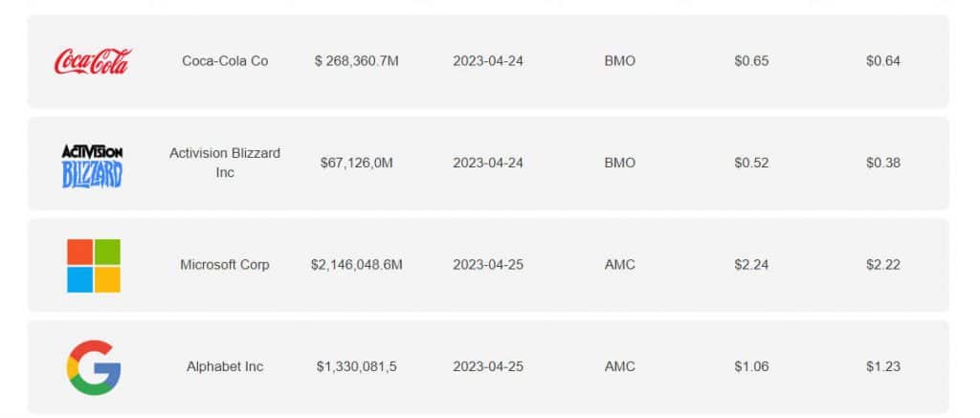Click the $0.38 value in Activision row

point(883,163)
